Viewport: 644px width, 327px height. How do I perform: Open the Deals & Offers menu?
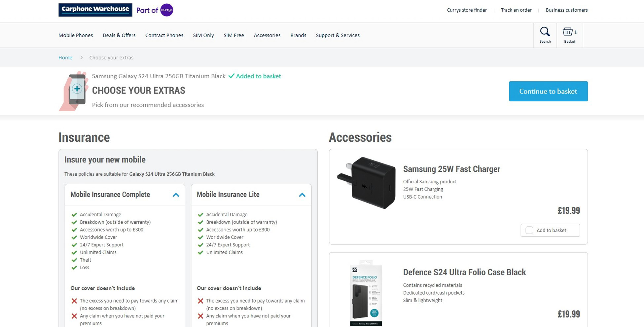[119, 35]
